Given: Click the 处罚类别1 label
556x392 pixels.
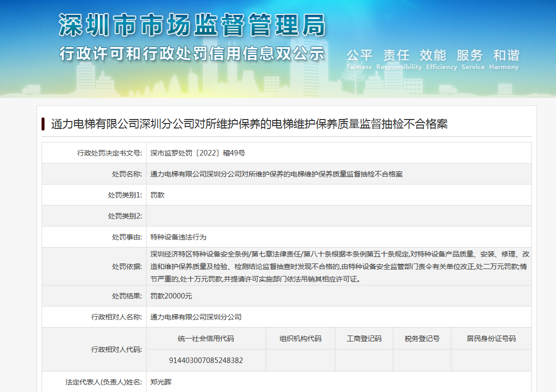Looking at the screenshot, I should (125, 195).
